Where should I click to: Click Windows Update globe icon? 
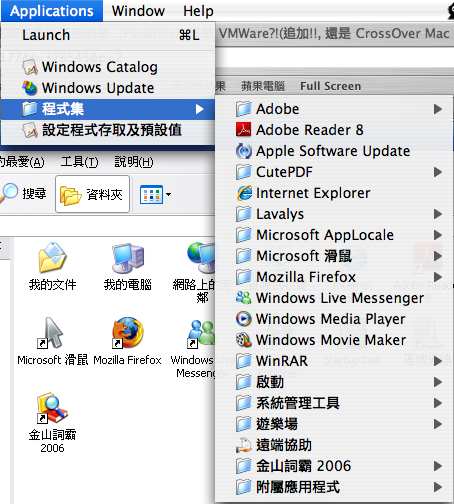coord(29,88)
